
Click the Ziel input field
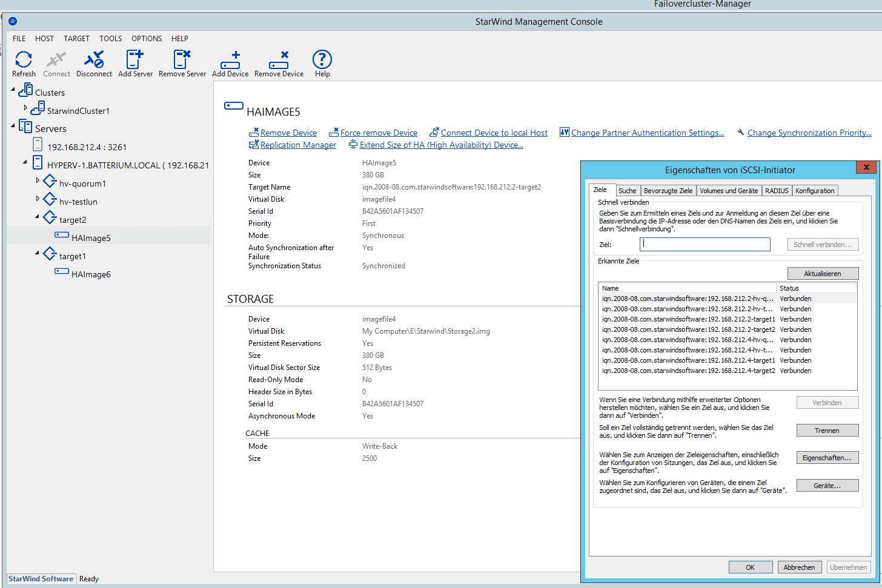click(705, 244)
